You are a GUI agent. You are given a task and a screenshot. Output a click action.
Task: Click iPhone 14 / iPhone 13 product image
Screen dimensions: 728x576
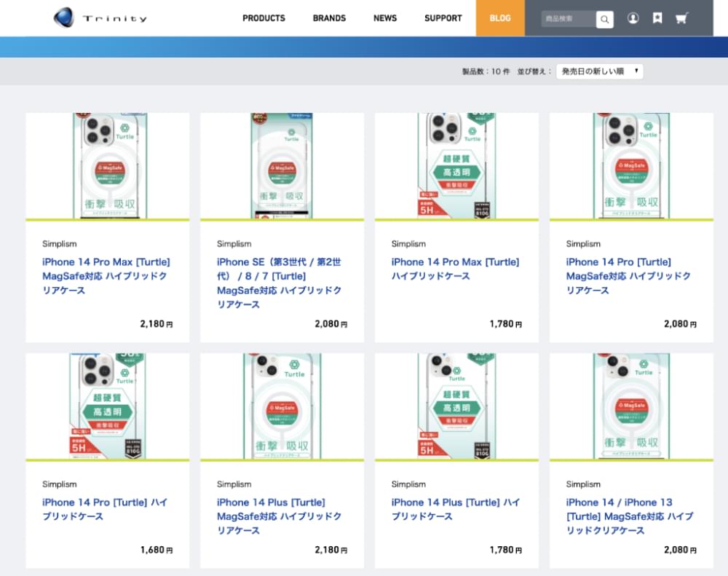tap(631, 406)
